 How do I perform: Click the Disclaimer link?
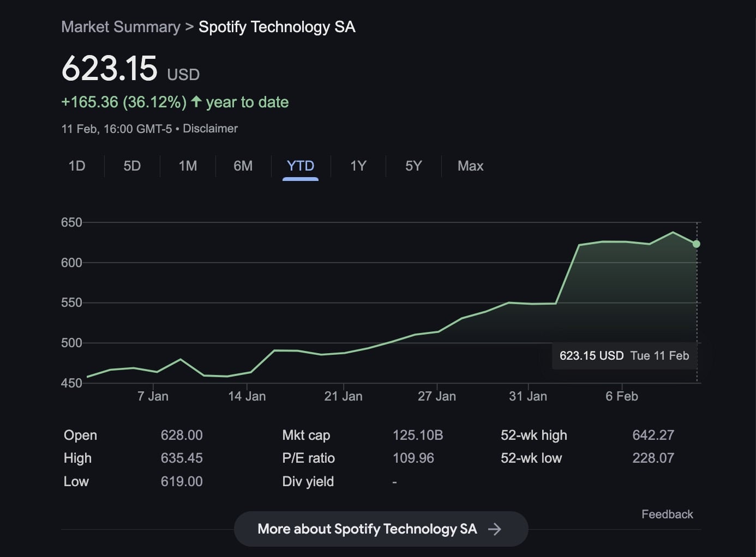210,129
